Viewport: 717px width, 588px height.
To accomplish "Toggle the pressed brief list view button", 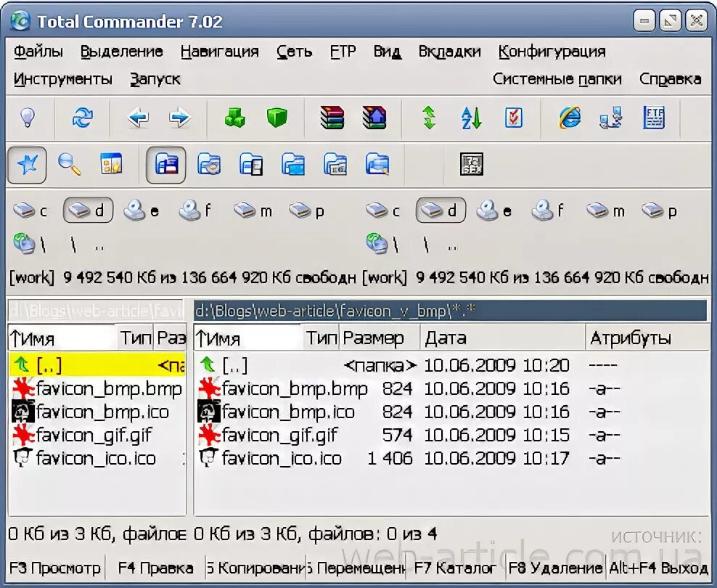I will click(x=166, y=165).
